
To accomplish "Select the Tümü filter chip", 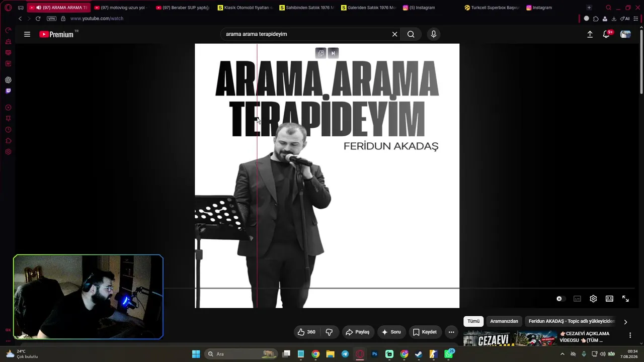I will (x=473, y=321).
